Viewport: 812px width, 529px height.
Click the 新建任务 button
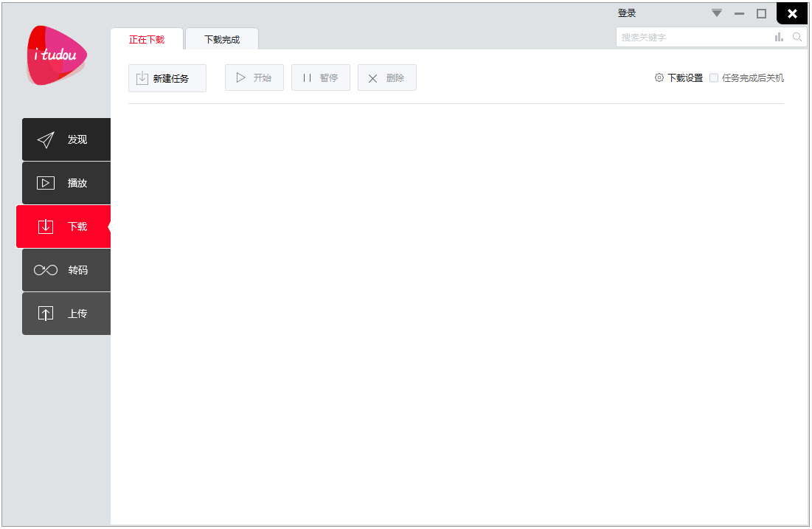coord(167,78)
